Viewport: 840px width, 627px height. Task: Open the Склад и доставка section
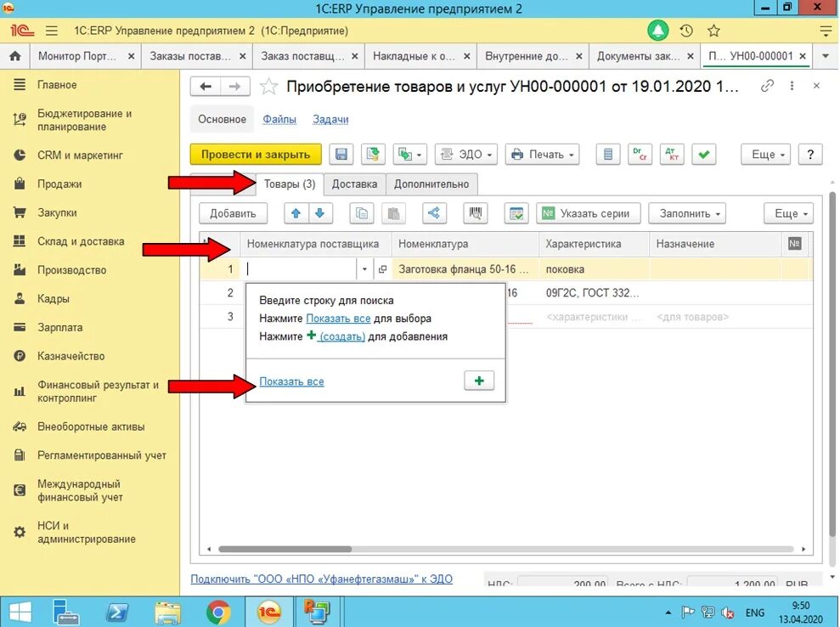(x=81, y=241)
